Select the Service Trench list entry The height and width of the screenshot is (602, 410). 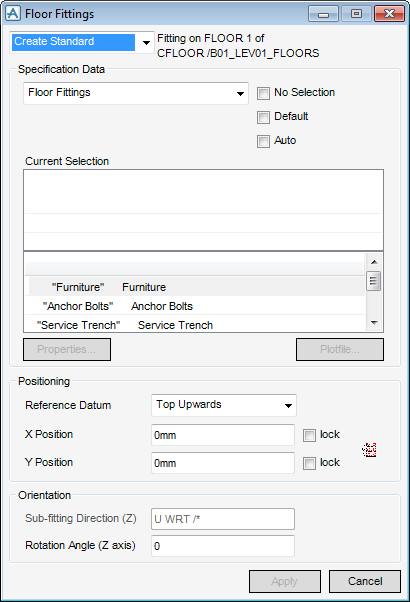coord(195,325)
